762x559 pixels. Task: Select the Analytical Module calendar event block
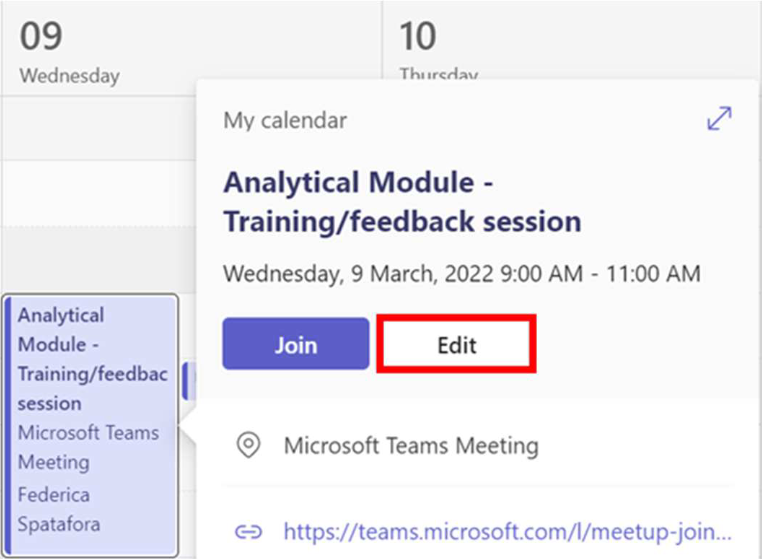pos(90,425)
